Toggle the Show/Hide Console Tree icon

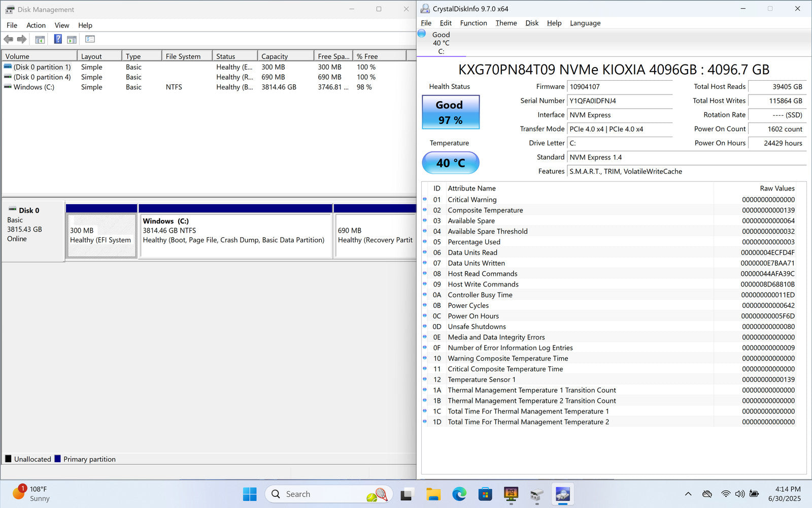[40, 39]
